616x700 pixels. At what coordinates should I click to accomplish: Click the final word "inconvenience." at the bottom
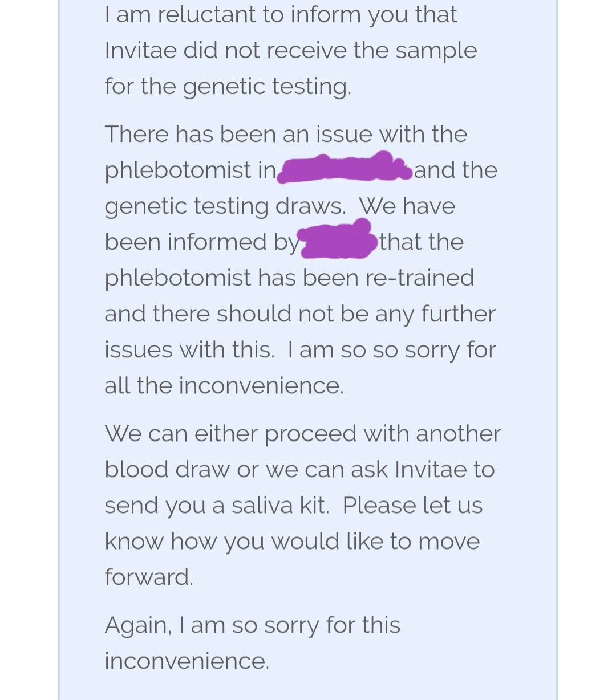click(187, 661)
